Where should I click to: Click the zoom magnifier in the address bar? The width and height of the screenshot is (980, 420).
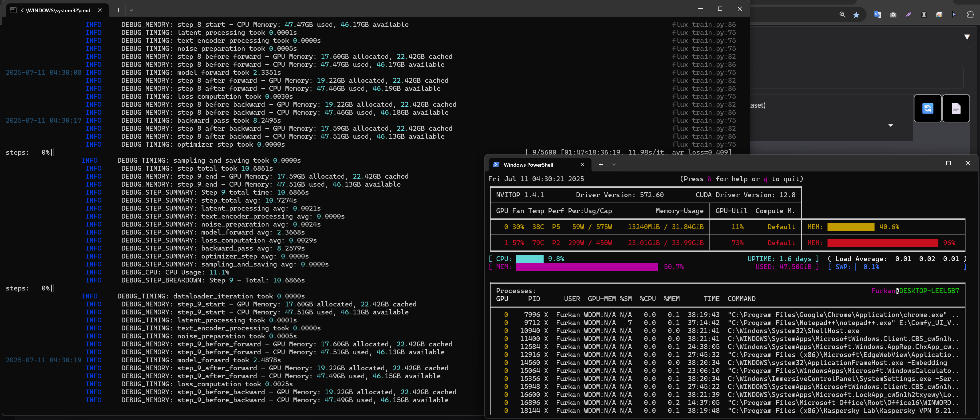(x=842, y=15)
